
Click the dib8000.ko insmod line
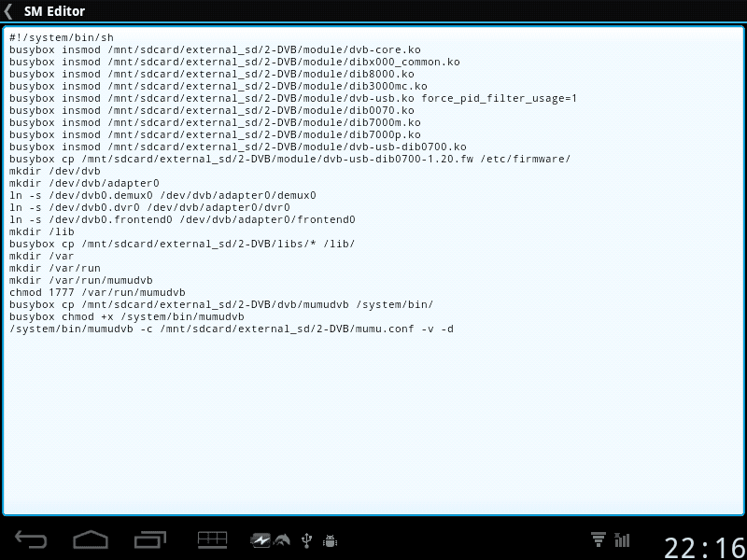tap(212, 74)
